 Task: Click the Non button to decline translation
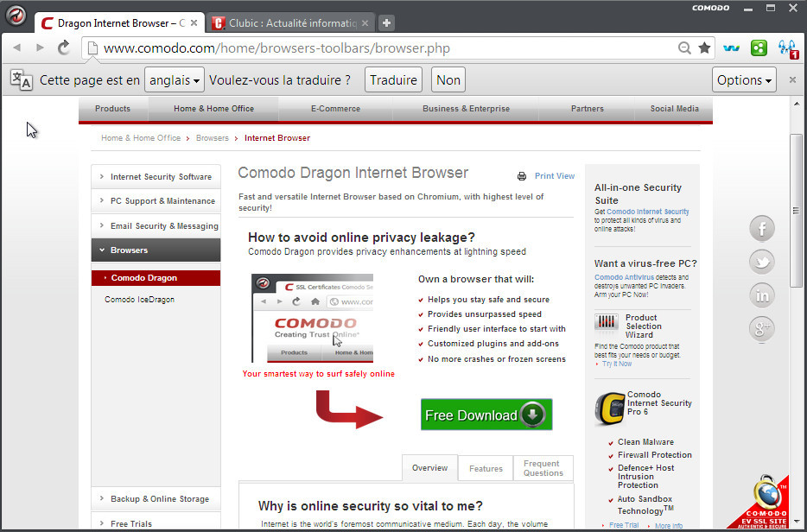click(x=448, y=79)
